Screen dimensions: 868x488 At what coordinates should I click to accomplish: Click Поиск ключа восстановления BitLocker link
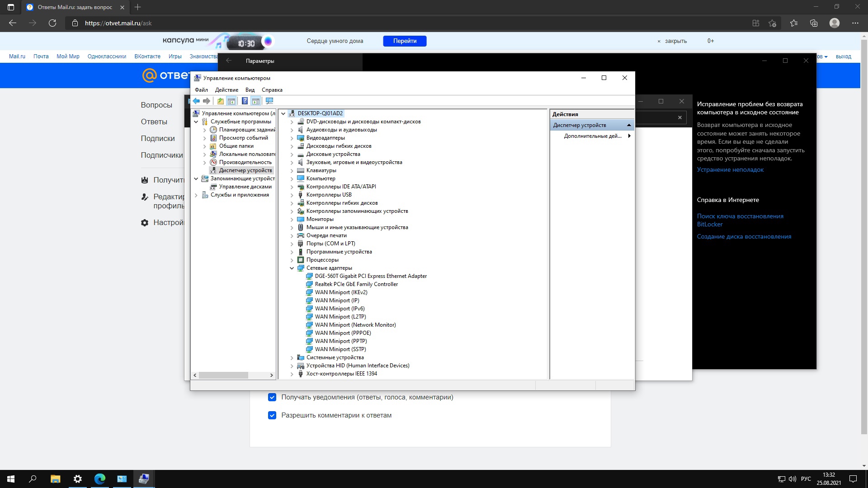[740, 220]
